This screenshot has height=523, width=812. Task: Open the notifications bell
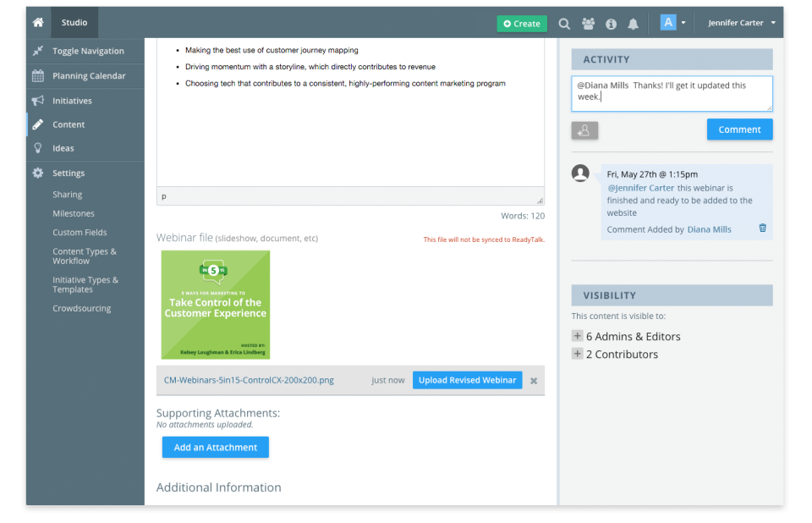pyautogui.click(x=634, y=24)
